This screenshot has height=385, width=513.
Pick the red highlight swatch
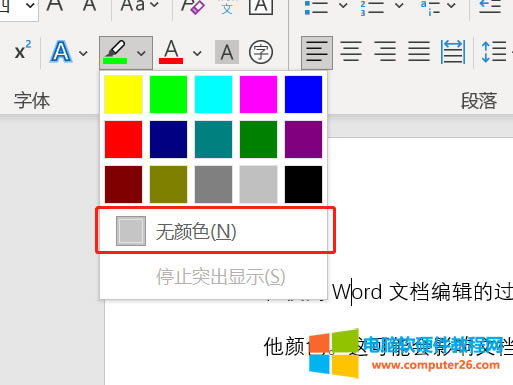pos(123,139)
